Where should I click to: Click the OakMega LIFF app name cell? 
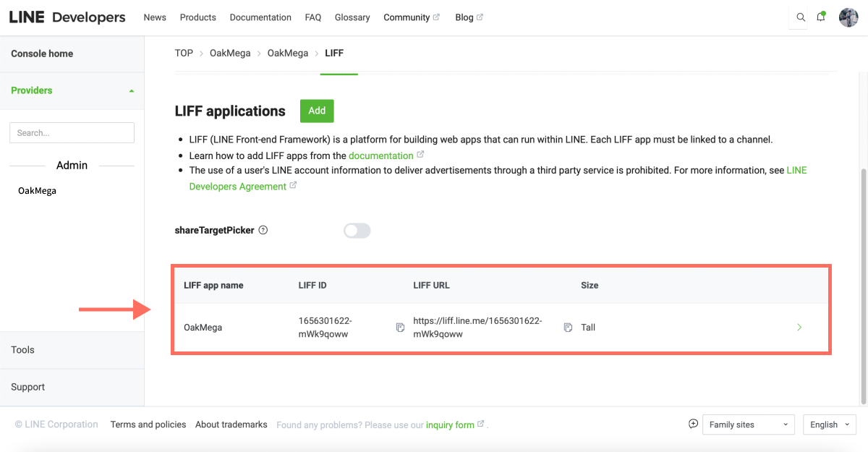click(x=203, y=328)
